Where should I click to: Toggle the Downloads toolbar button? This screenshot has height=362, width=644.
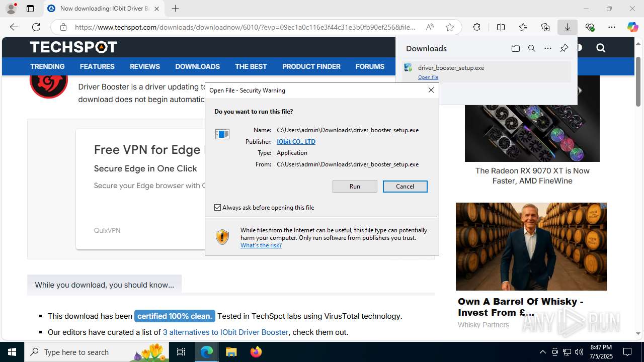568,27
